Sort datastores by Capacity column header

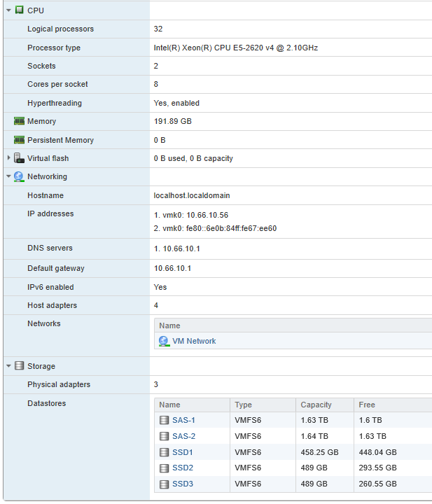(x=316, y=405)
